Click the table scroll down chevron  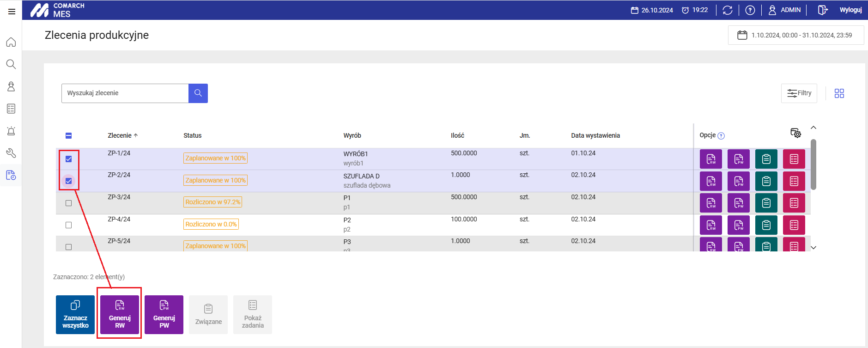click(813, 248)
